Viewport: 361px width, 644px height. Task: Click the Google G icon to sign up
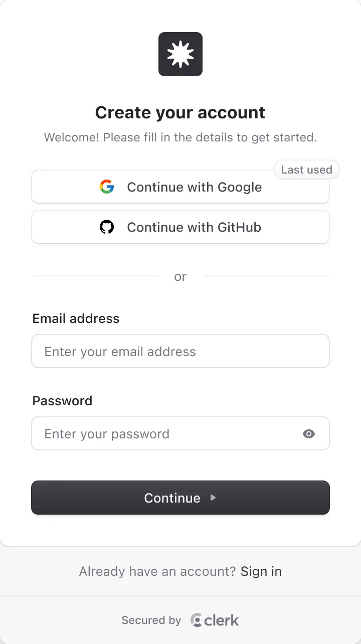coord(107,187)
